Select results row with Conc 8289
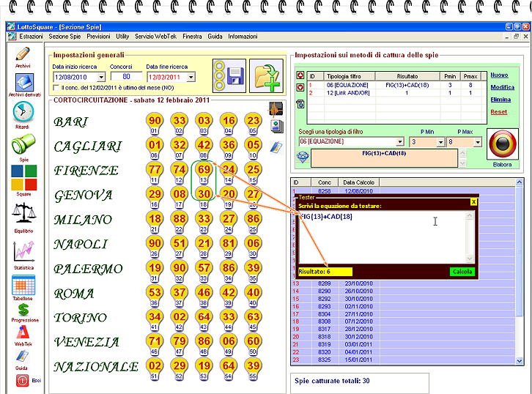The width and height of the screenshot is (532, 394). [x=403, y=283]
